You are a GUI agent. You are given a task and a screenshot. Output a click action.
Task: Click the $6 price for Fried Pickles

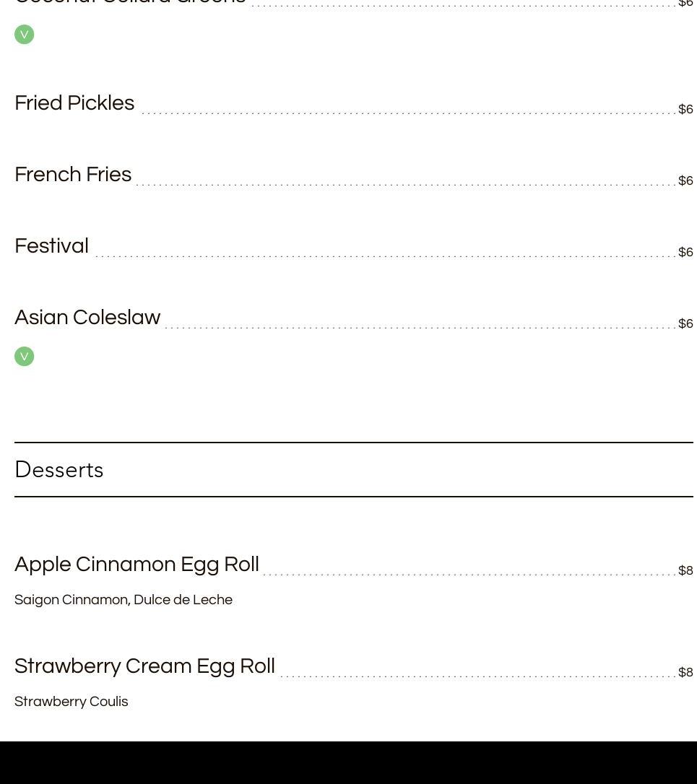685,110
